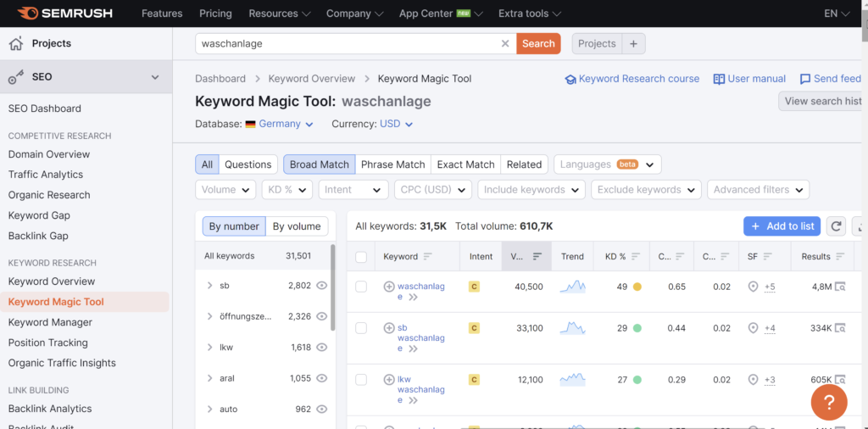Click the plus icon next to Projects

point(634,44)
